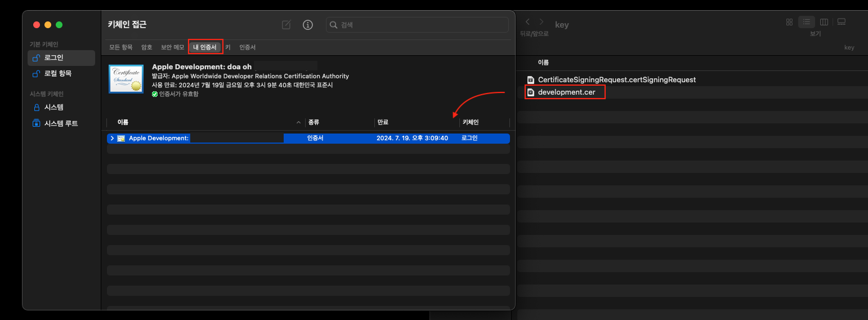
Task: Switch to the 보안 메모 tab
Action: tap(172, 47)
